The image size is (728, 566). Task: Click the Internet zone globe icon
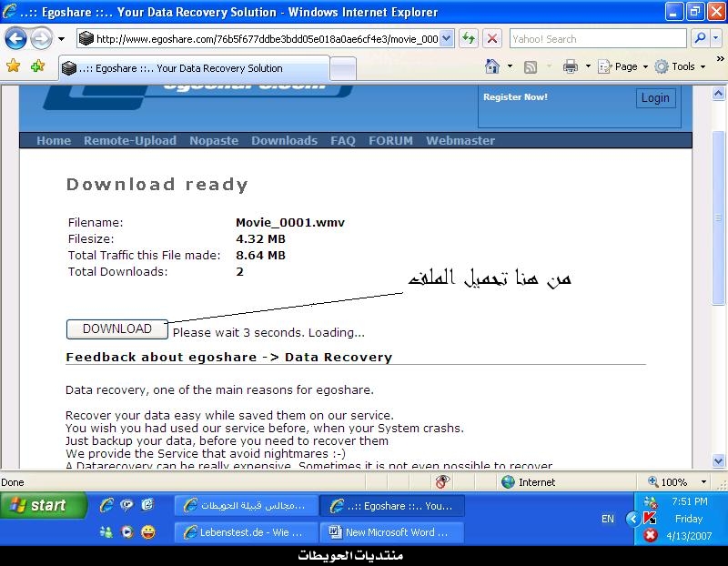(508, 482)
